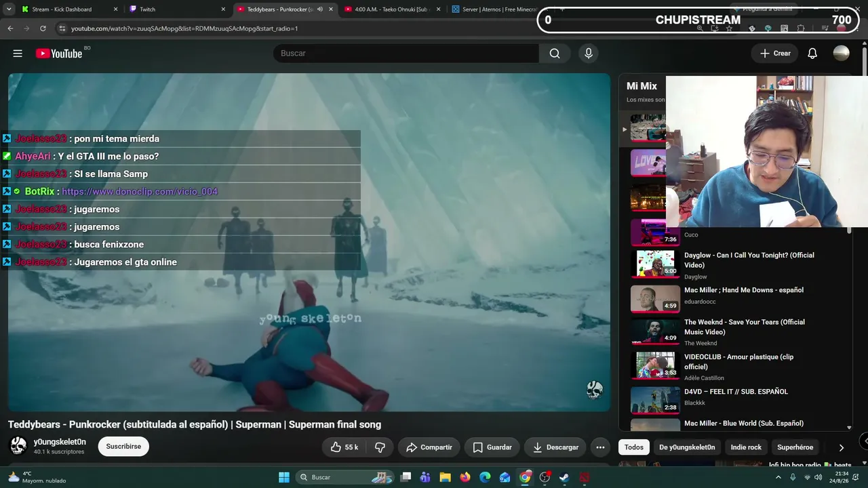This screenshot has height=488, width=868.
Task: Open the three-dot more actions menu
Action: [x=600, y=447]
